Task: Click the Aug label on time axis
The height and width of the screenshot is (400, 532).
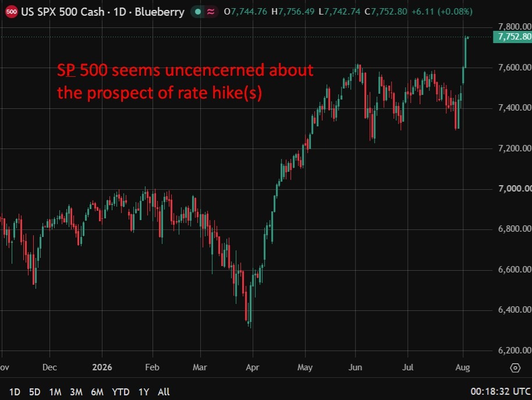Action: 463,367
